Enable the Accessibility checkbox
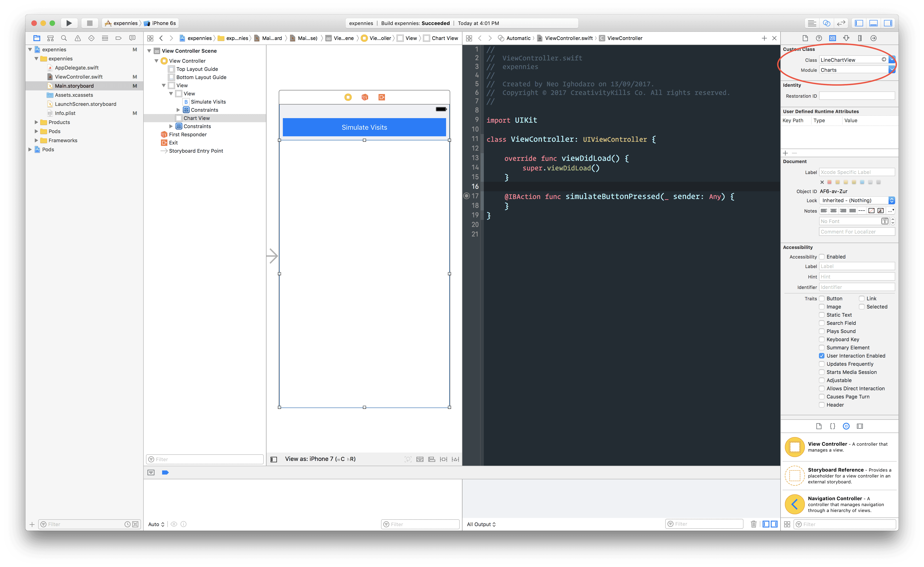Image resolution: width=924 pixels, height=567 pixels. point(822,256)
